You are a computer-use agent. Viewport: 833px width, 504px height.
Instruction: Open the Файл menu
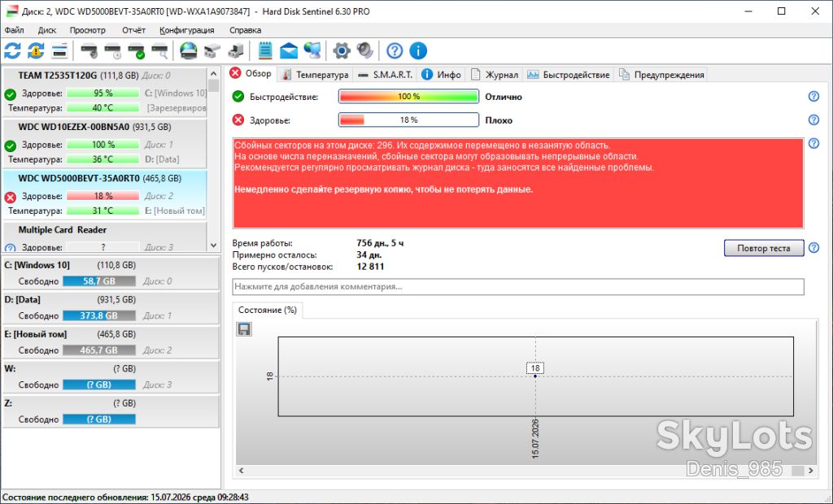(15, 30)
